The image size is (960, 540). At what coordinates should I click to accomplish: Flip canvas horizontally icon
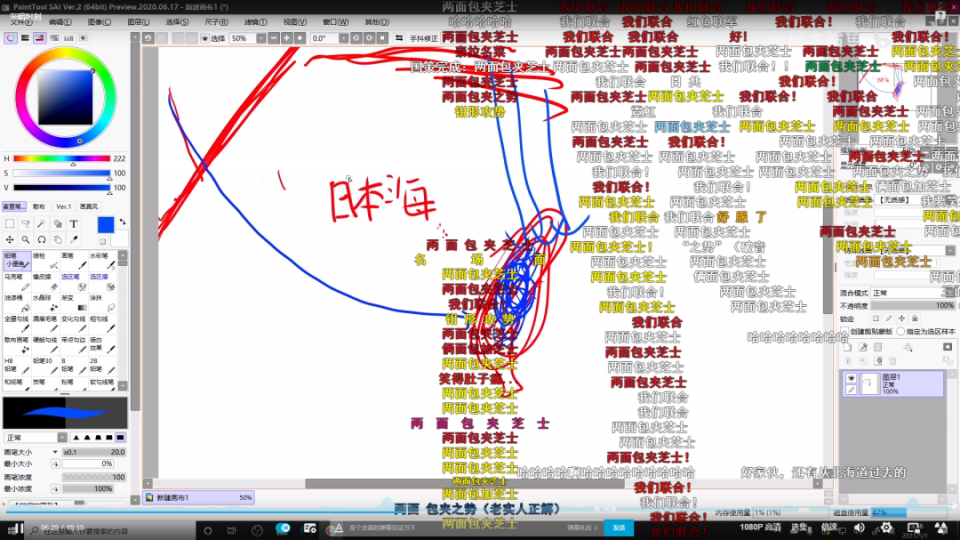pos(399,38)
